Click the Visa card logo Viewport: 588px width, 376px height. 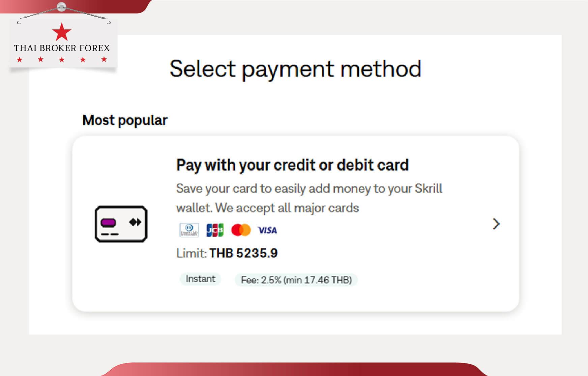(x=267, y=230)
